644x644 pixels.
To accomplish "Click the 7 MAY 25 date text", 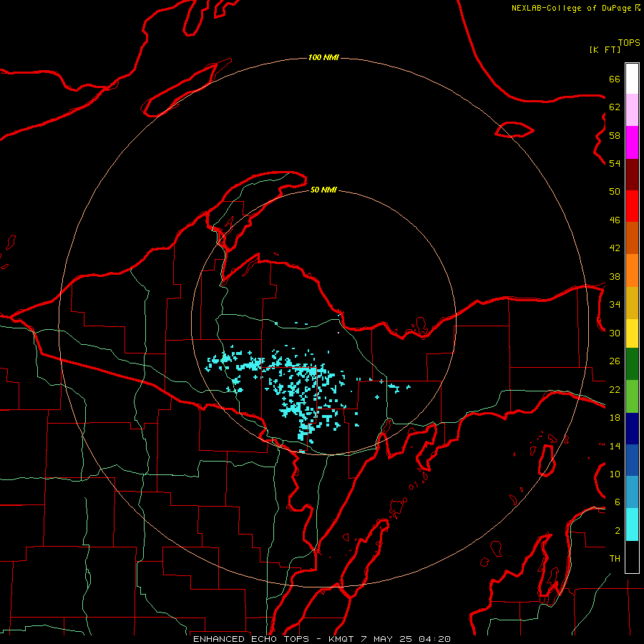I will [387, 639].
